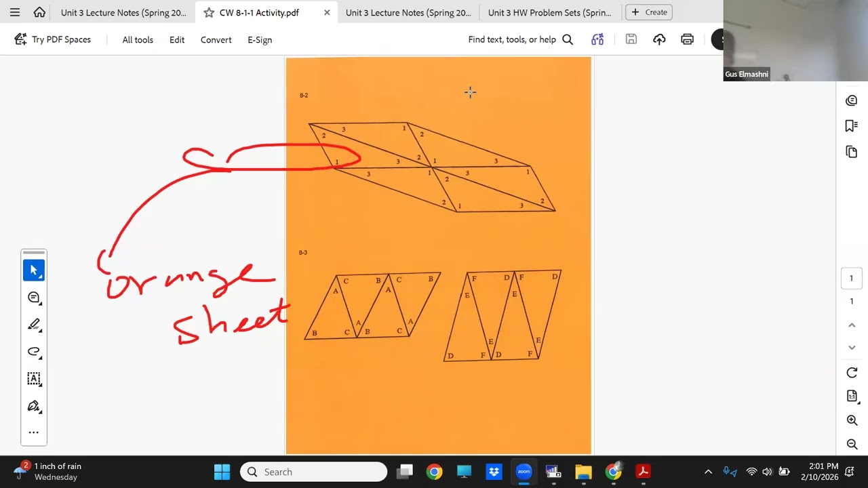Click the cloud upload share icon
This screenshot has height=488, width=868.
(x=659, y=39)
